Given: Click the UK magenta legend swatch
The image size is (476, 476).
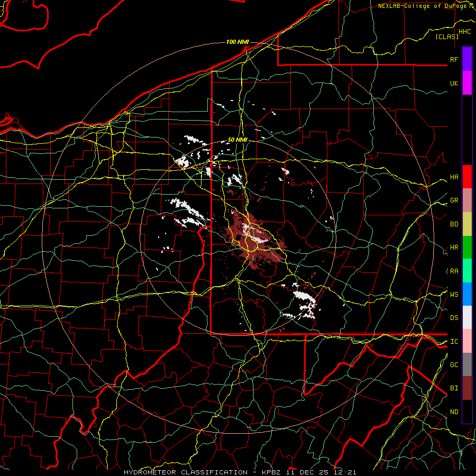Looking at the screenshot, I should point(467,83).
